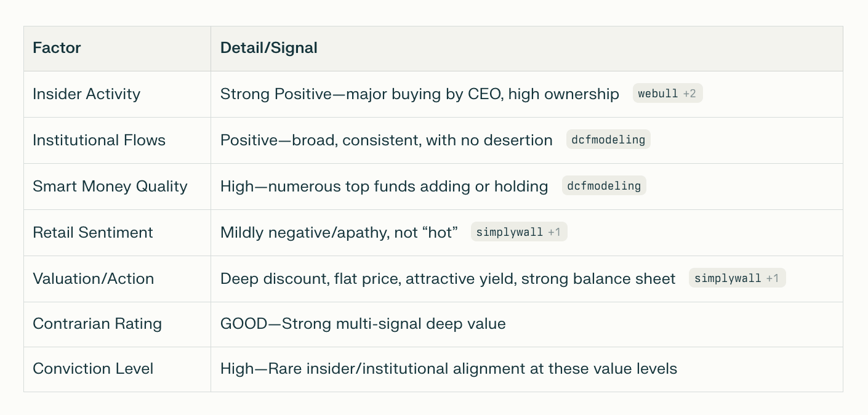Click the numerous top funds adding text
Screen dimensions: 868x415
(384, 187)
